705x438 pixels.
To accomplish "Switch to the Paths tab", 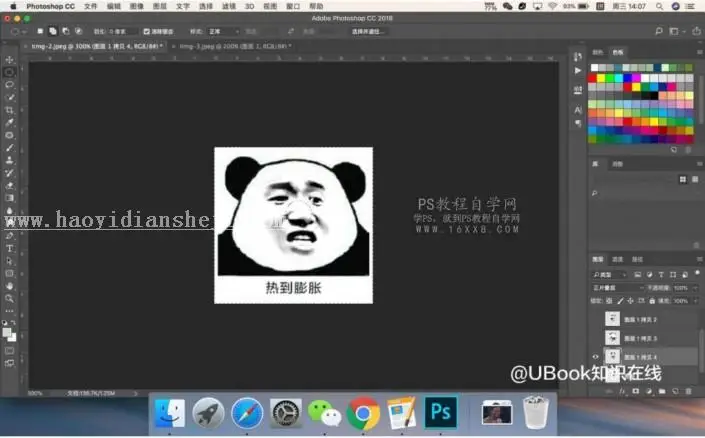I will coord(637,259).
